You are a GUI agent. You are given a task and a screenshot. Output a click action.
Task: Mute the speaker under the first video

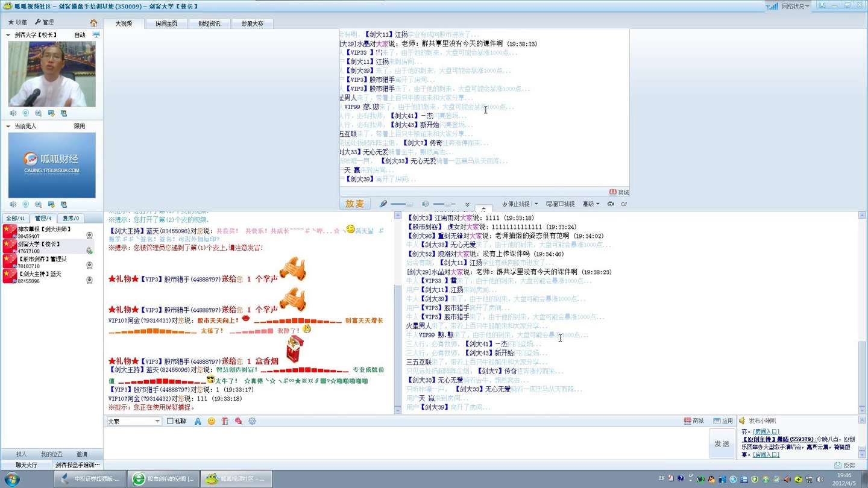point(13,113)
